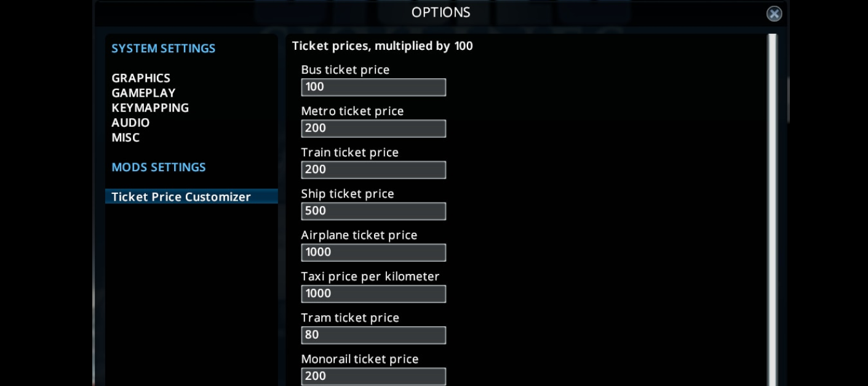
Task: Select Ticket Price Customizer mod settings
Action: coord(191,196)
